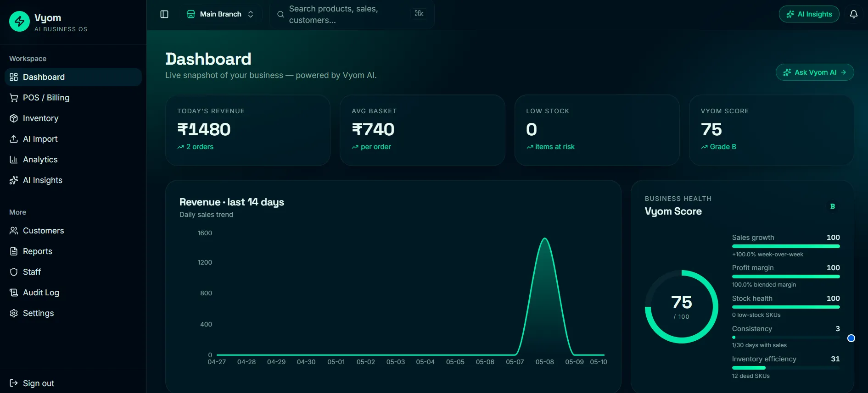Viewport: 868px width, 393px height.
Task: Toggle the sidebar panel icon
Action: tap(164, 14)
